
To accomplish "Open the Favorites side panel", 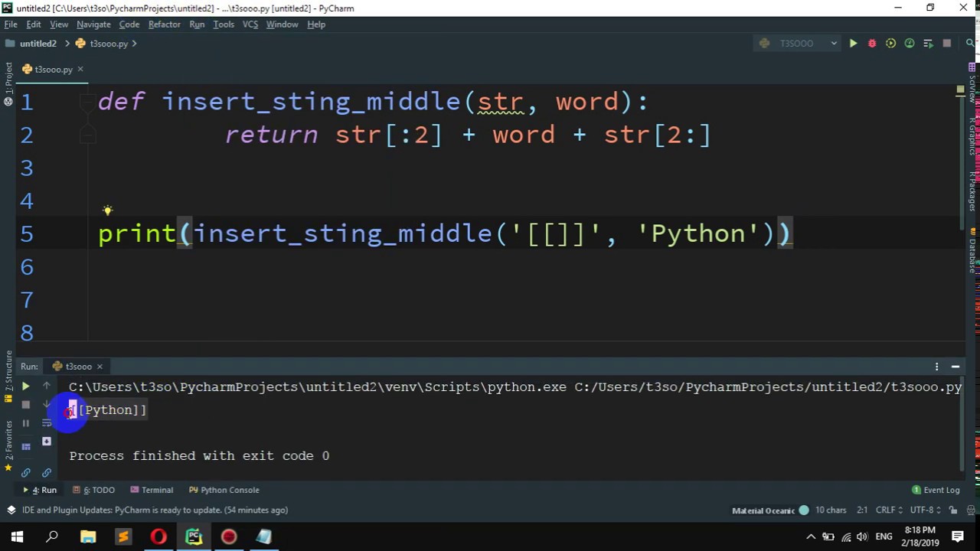I will 8,446.
